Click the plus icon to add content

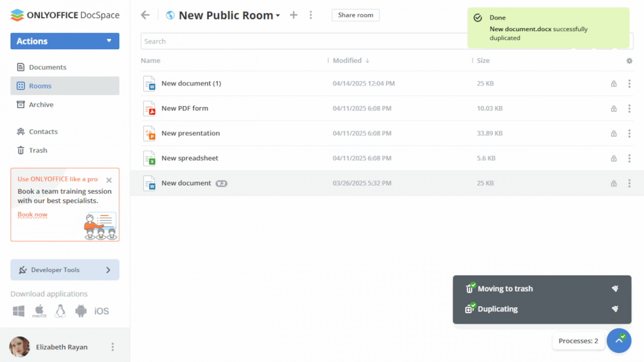click(x=294, y=15)
